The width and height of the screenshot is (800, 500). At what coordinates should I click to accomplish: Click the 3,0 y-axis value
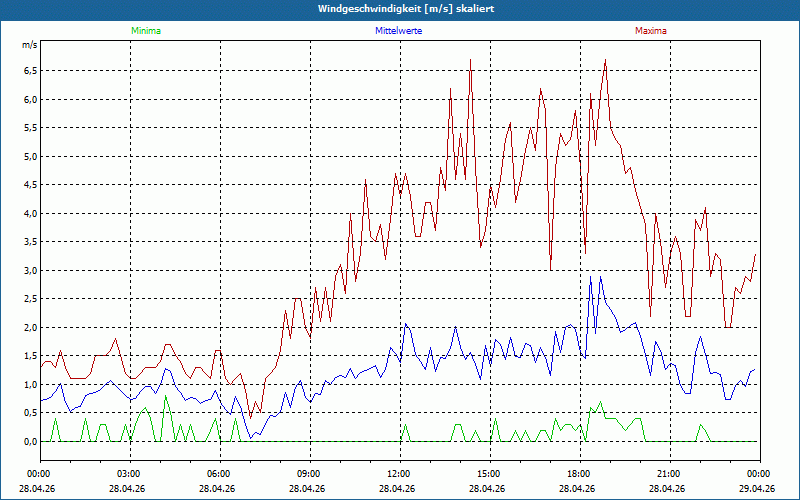(30, 271)
